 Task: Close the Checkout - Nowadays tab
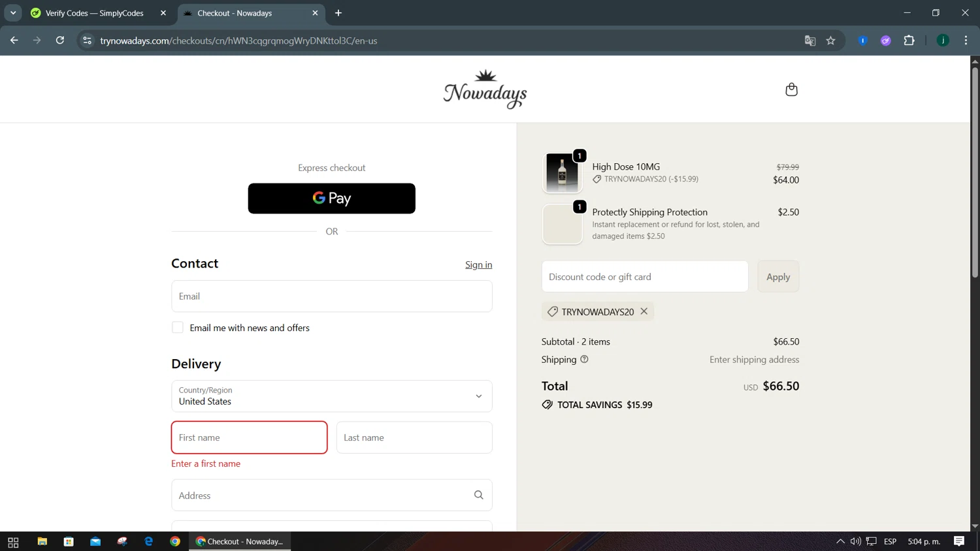pyautogui.click(x=315, y=13)
